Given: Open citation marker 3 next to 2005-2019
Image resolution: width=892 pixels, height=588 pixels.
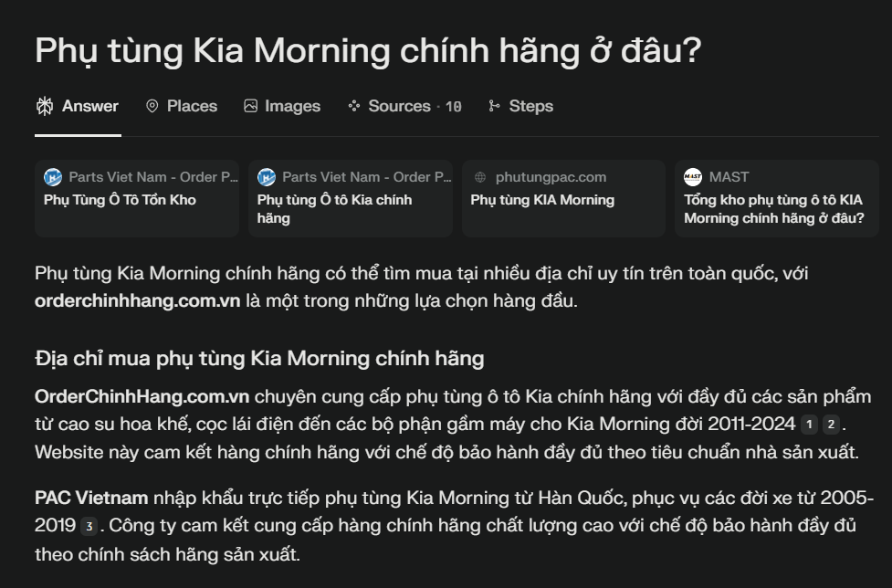Looking at the screenshot, I should click(90, 526).
